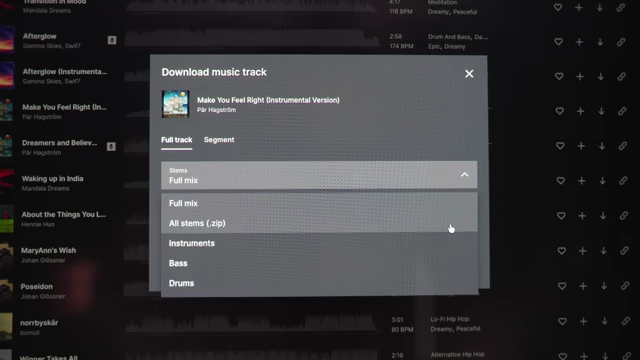
Task: Copy link for Dreamers and Believers
Action: 622,146
